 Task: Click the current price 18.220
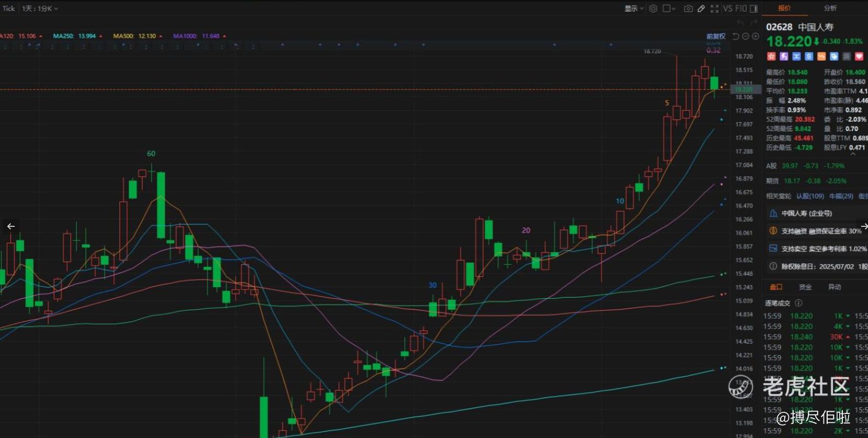tap(789, 41)
